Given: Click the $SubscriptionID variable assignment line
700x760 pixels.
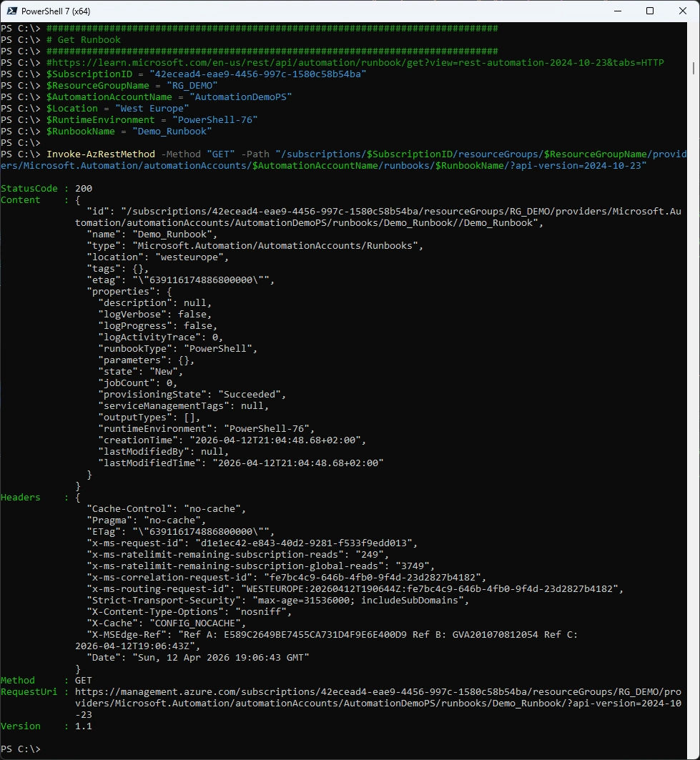Looking at the screenshot, I should 206,74.
